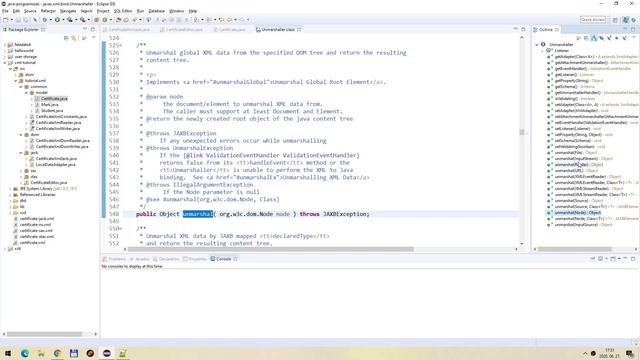Open the Refactor menu
Screen dimensions: 640x360
[x=48, y=11]
